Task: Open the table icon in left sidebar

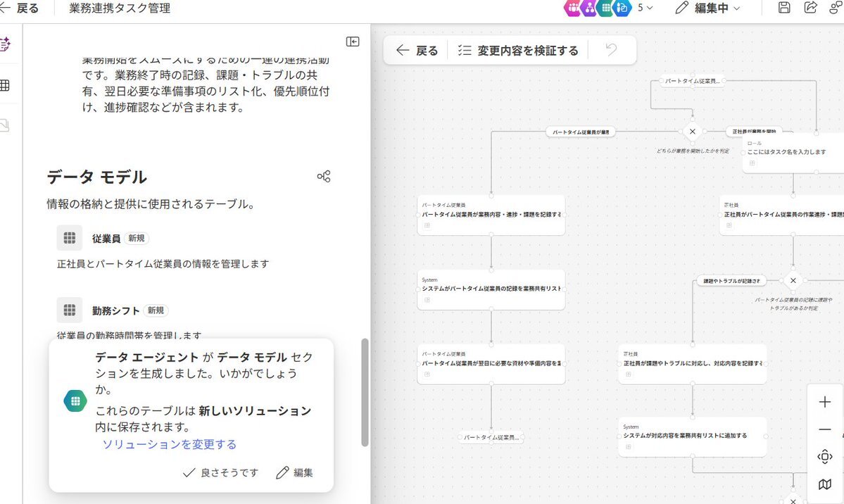Action: tap(5, 85)
